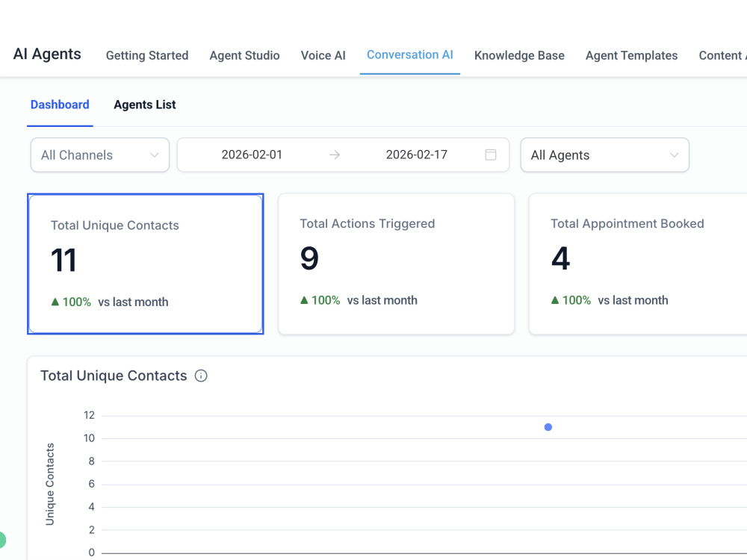Select the Total Unique Contacts card

coord(146,264)
